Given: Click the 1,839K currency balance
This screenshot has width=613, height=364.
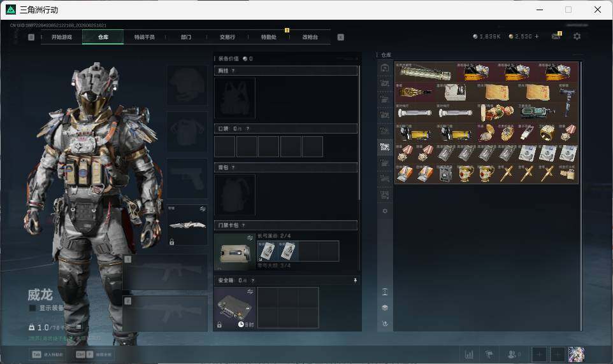Looking at the screenshot, I should click(x=486, y=36).
